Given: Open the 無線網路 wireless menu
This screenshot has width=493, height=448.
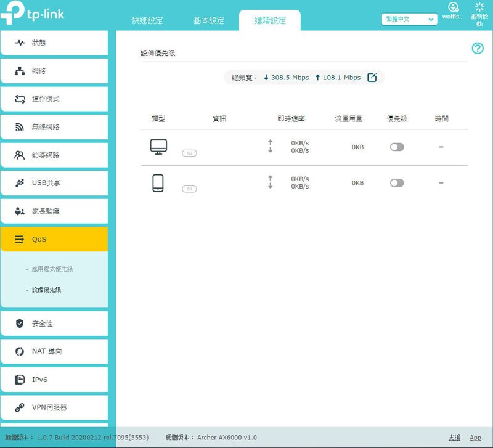Looking at the screenshot, I should click(54, 127).
